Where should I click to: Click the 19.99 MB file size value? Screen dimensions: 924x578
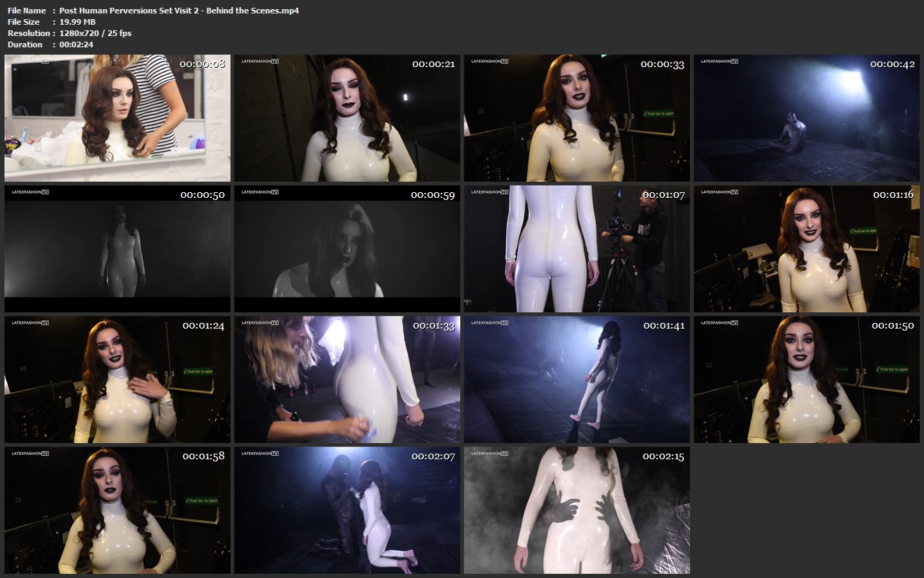77,22
